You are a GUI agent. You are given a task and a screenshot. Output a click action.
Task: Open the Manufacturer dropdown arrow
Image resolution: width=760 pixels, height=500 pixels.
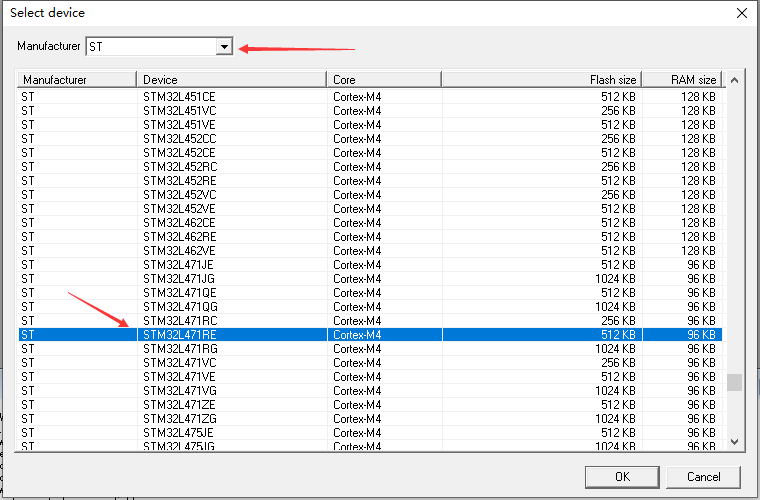[x=224, y=47]
